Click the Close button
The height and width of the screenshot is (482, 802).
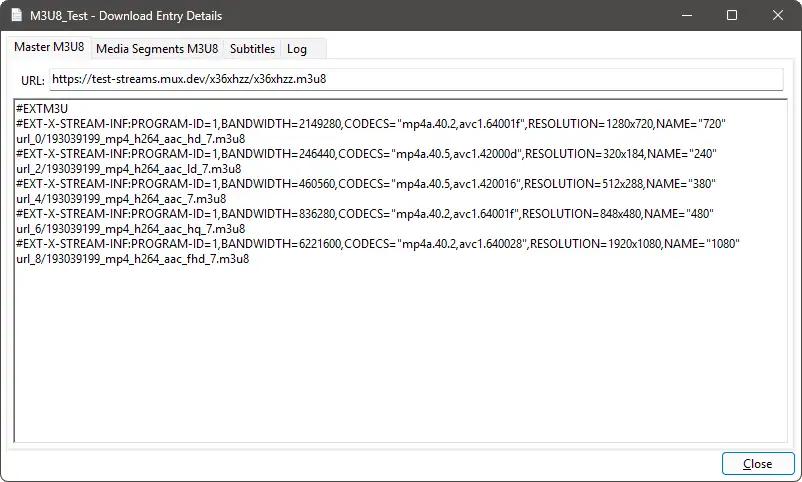pos(758,464)
